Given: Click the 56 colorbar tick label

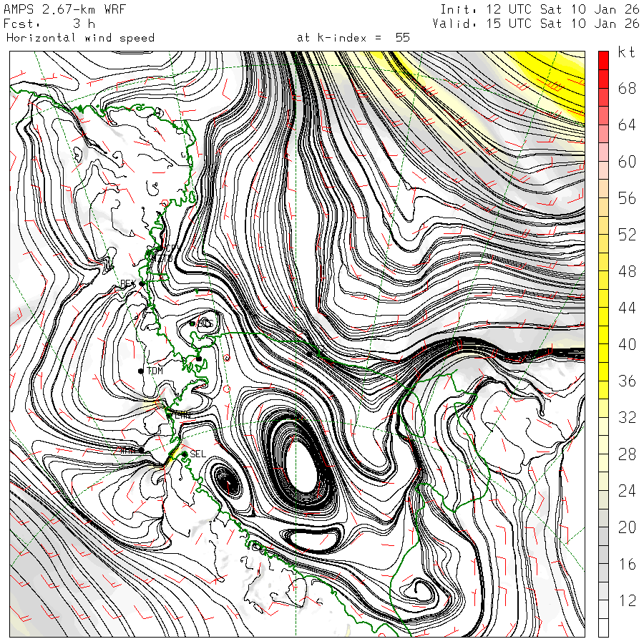Looking at the screenshot, I should tap(627, 198).
